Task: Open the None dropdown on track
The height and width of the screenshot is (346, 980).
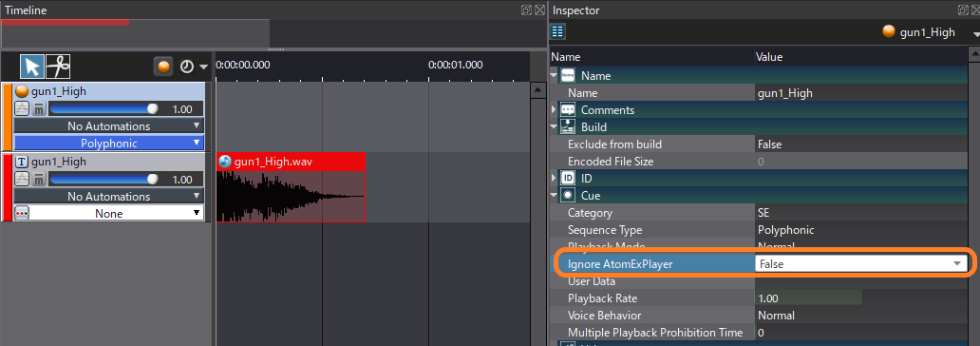Action: point(109,213)
